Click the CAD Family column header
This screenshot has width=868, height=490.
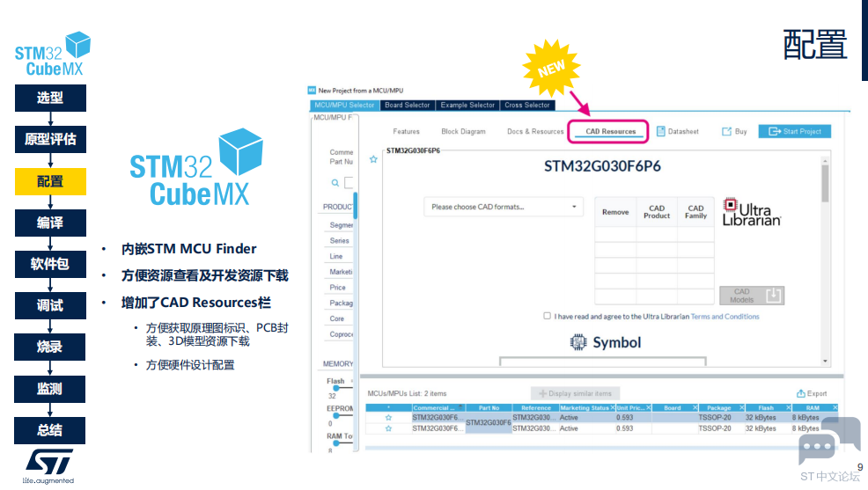pyautogui.click(x=695, y=212)
